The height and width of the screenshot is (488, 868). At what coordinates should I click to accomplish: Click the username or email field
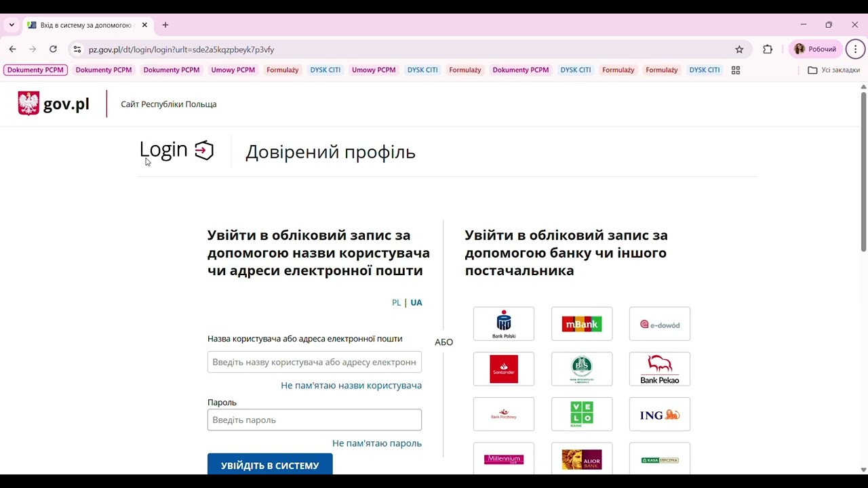(315, 362)
